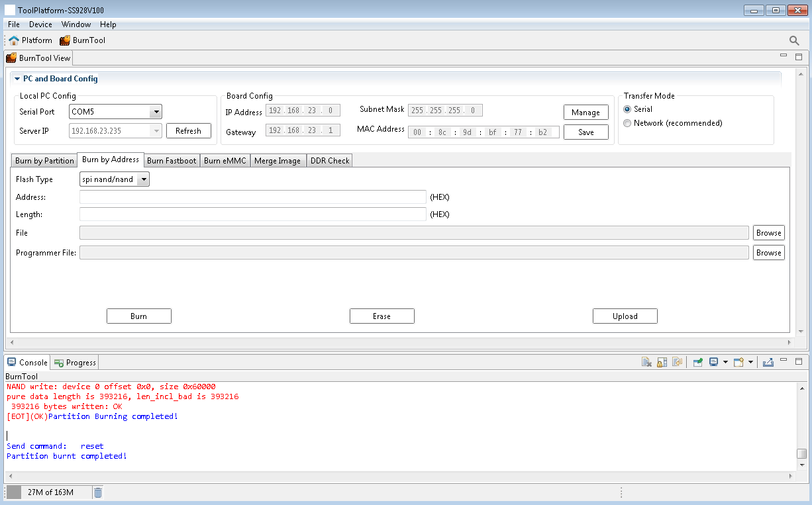
Task: Run garbage collector trash icon
Action: tap(98, 492)
